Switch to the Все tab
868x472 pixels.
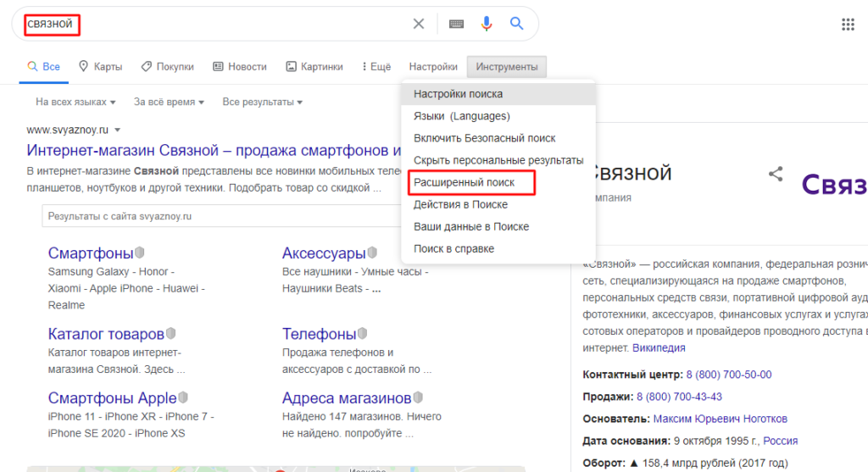(x=44, y=67)
